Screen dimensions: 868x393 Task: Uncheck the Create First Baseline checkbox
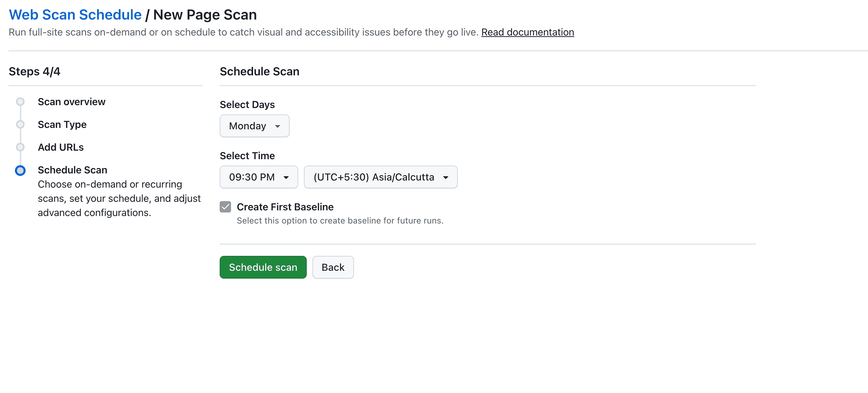(x=225, y=206)
